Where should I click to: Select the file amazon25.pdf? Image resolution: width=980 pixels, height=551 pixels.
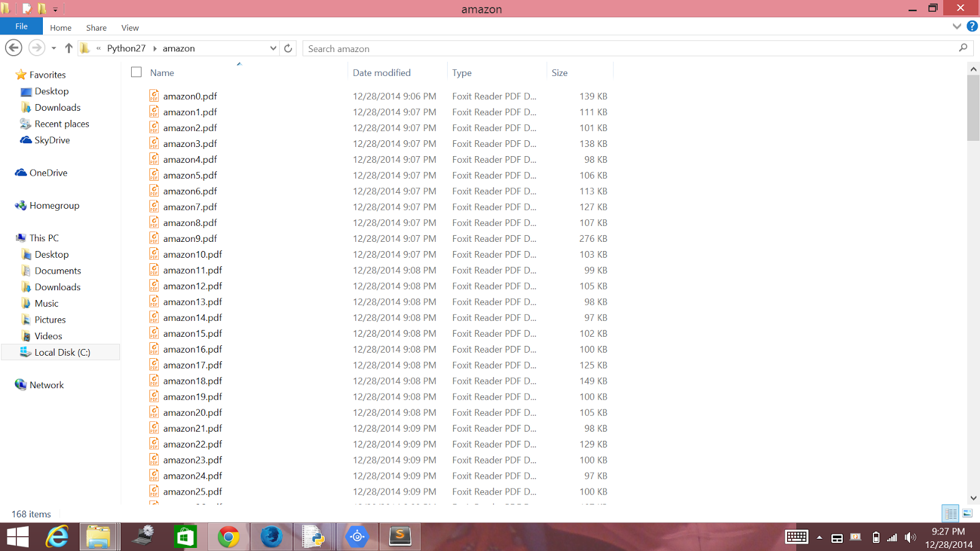coord(192,492)
